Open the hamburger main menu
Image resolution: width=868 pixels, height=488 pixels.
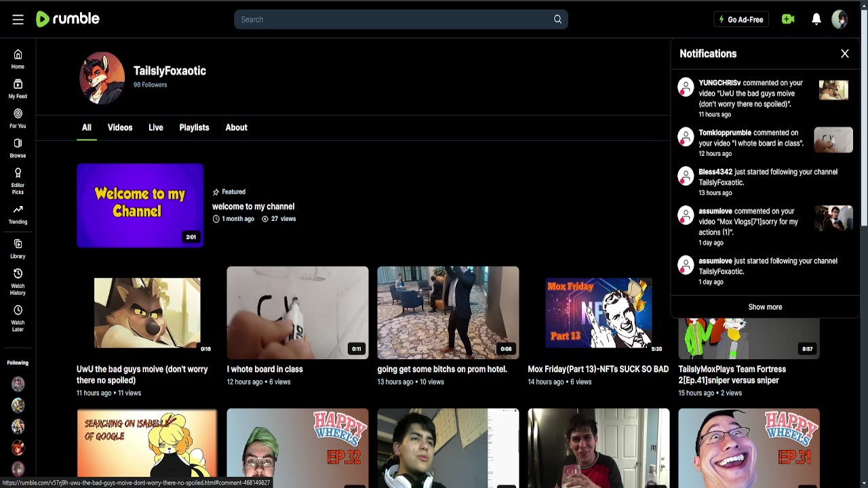pos(18,20)
